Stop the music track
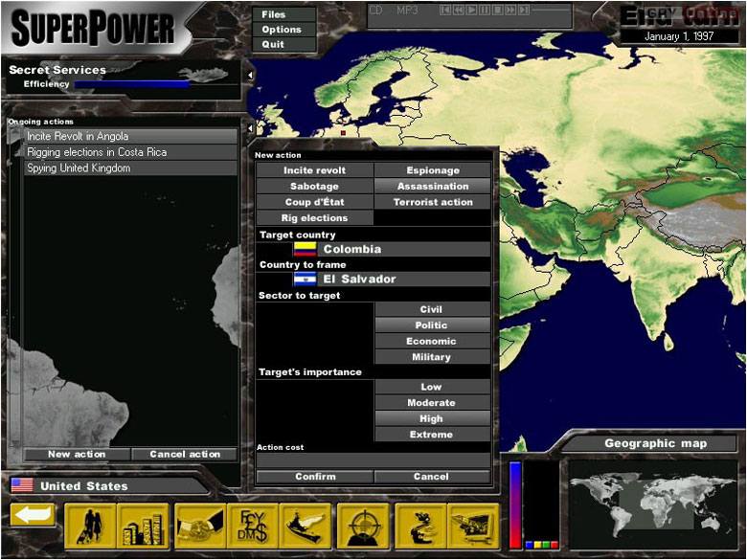This screenshot has width=747, height=560. coord(497,10)
